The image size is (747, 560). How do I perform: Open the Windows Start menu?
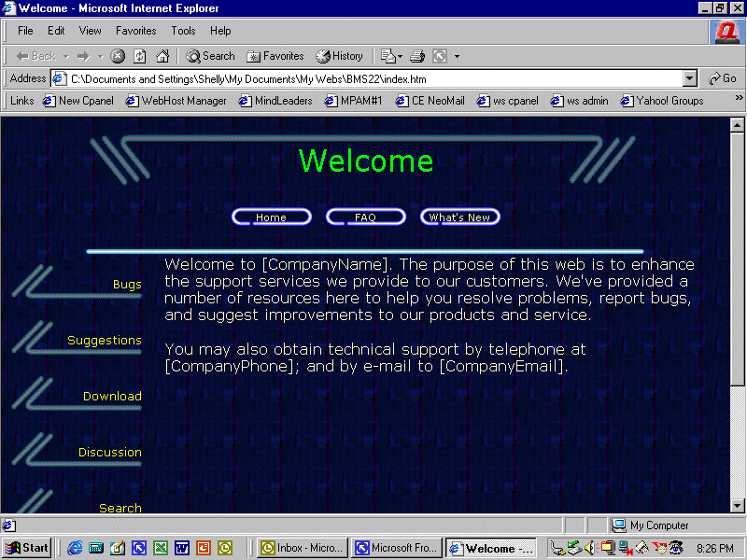[27, 548]
